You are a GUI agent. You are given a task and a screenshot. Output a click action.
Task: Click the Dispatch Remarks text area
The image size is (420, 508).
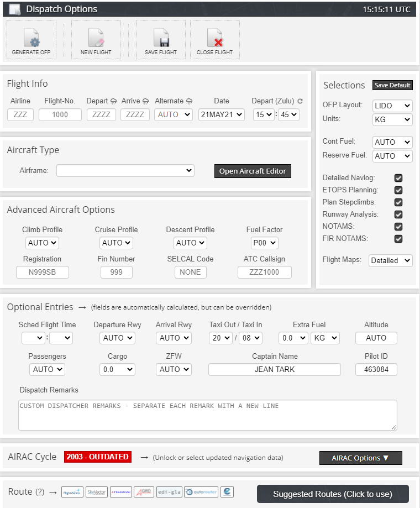tap(207, 415)
